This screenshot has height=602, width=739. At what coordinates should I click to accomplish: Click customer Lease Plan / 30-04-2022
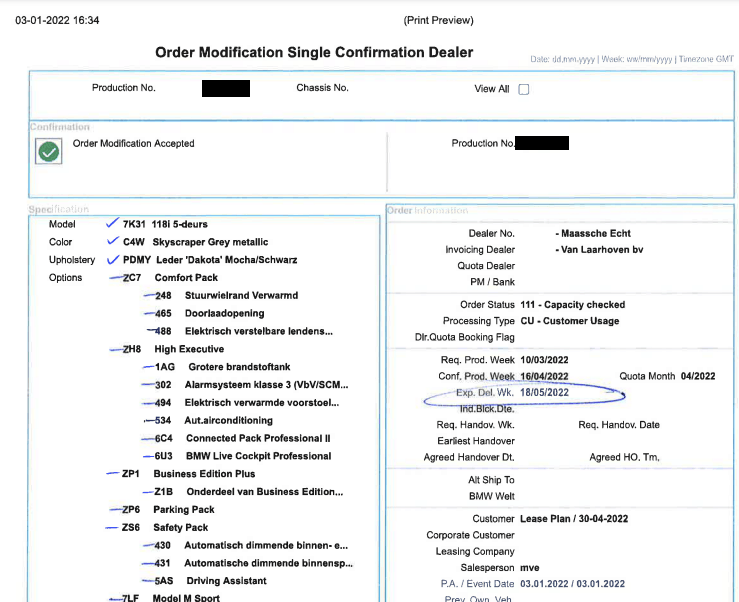coord(574,519)
